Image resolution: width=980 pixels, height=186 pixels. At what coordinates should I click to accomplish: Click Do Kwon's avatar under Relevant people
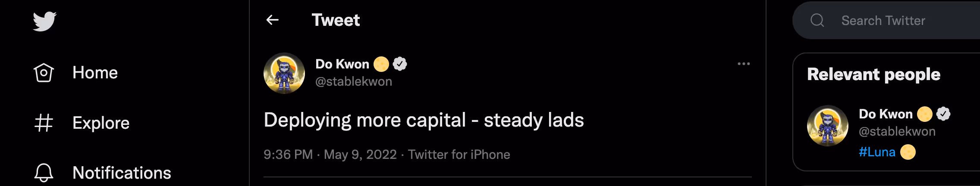point(828,126)
